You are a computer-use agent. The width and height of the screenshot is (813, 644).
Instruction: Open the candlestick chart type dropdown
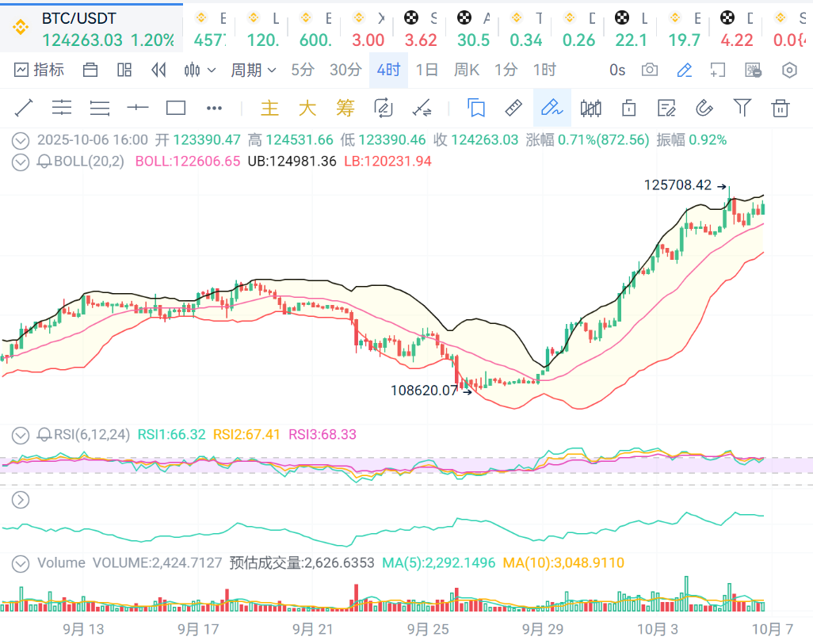[200, 70]
